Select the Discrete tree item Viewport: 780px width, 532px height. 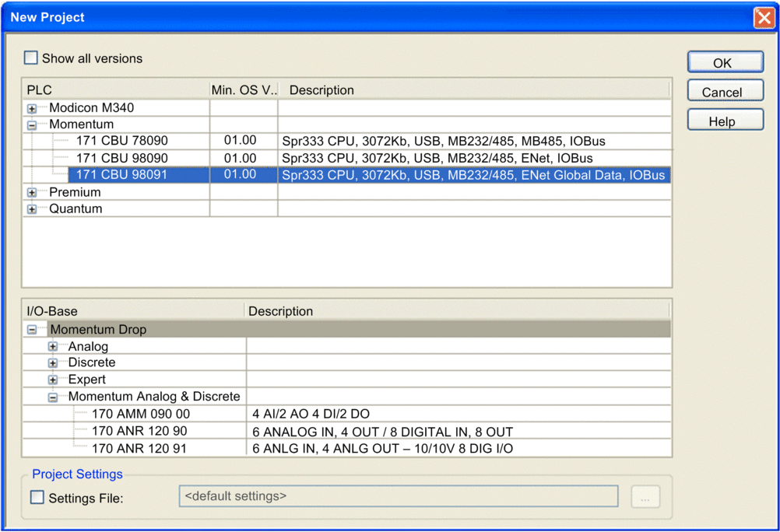tap(92, 362)
